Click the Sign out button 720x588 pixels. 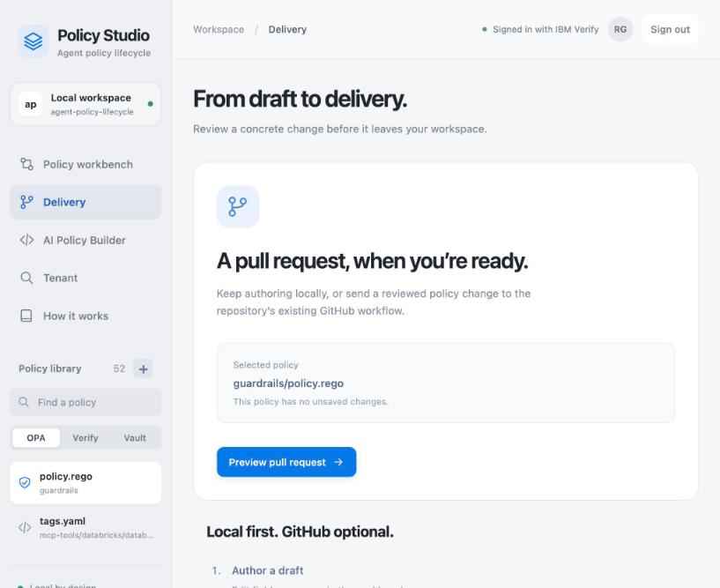click(670, 29)
